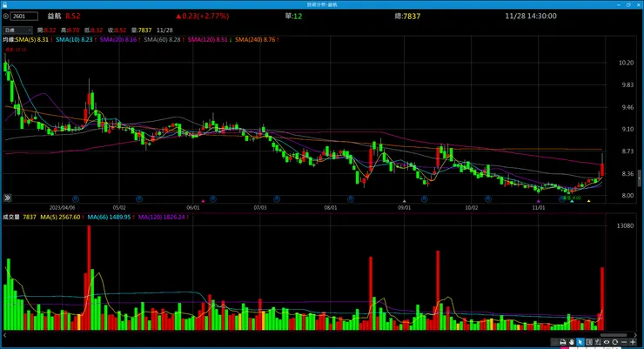This screenshot has width=644, height=349.
Task: Click the 均線 moving-average label
Action: point(9,39)
